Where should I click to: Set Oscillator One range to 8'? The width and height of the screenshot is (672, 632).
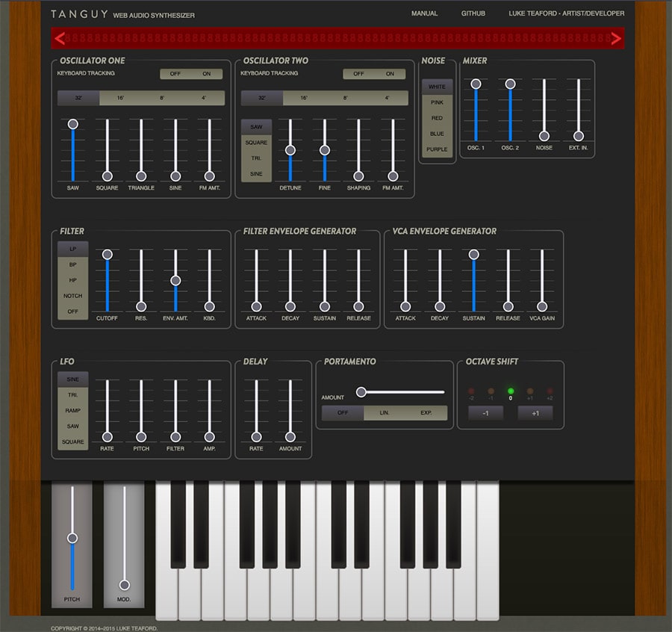click(162, 98)
